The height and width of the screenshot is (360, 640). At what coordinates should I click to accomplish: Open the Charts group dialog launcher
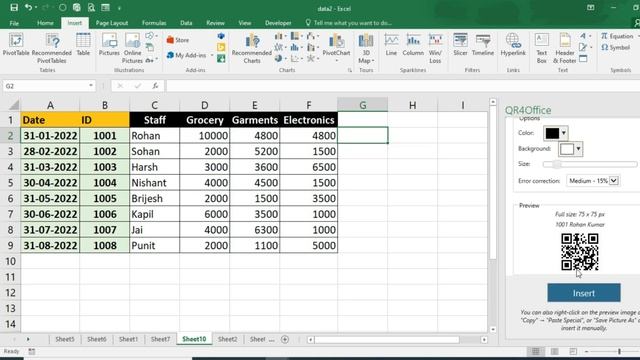coord(350,70)
